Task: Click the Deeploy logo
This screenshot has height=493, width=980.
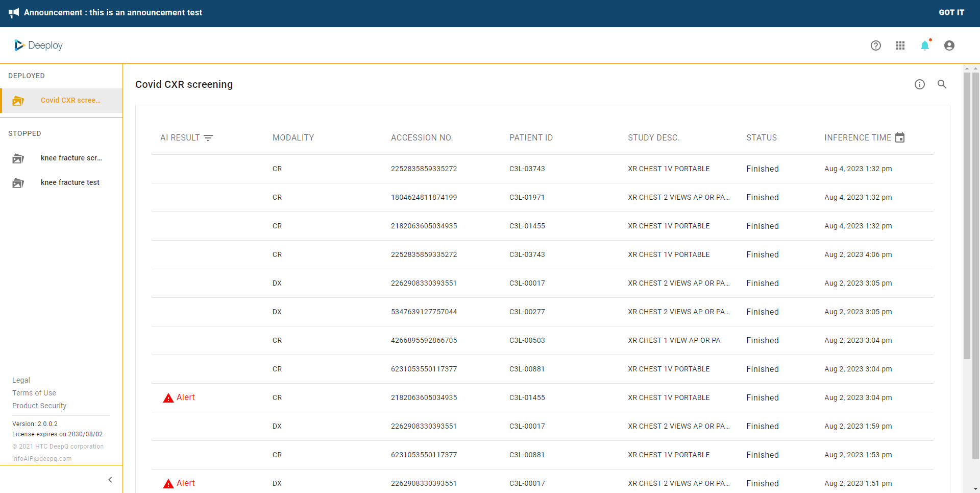Action: (39, 45)
